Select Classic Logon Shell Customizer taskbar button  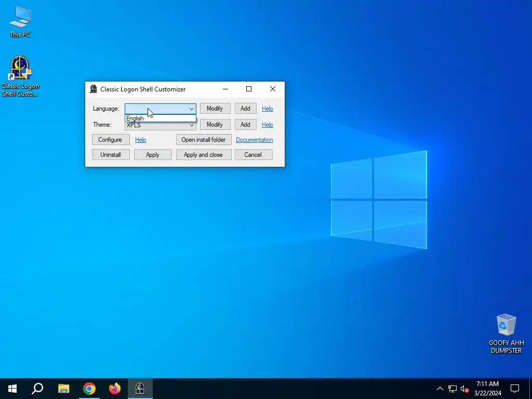[x=140, y=389]
